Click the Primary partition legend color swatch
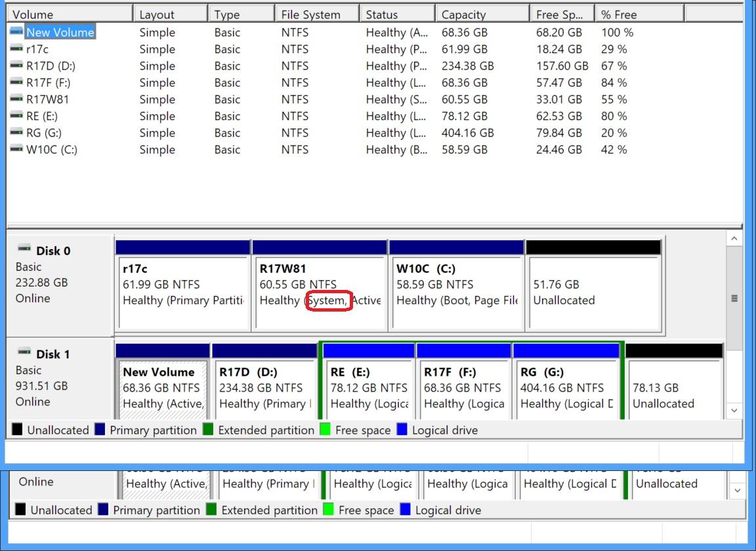This screenshot has width=756, height=551. click(x=100, y=429)
